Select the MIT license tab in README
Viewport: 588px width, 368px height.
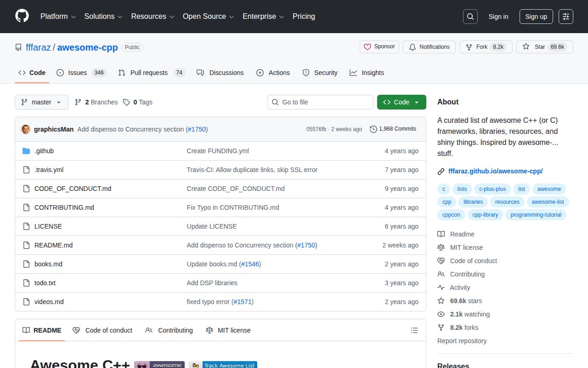[x=228, y=330]
